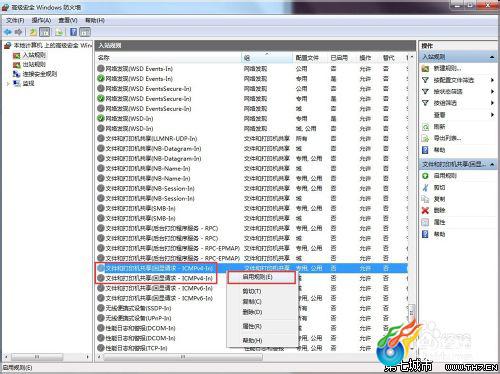The height and width of the screenshot is (374, 500).
Task: Choose 属性(R) from the context menu
Action: pos(252,326)
